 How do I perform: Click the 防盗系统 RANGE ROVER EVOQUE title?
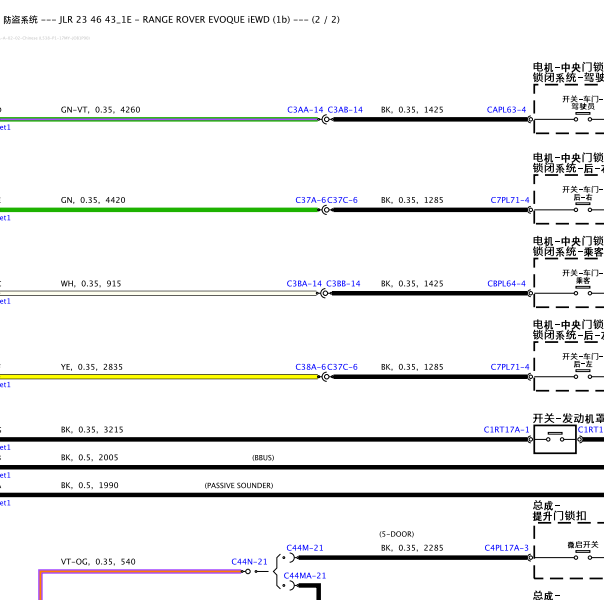pos(171,20)
